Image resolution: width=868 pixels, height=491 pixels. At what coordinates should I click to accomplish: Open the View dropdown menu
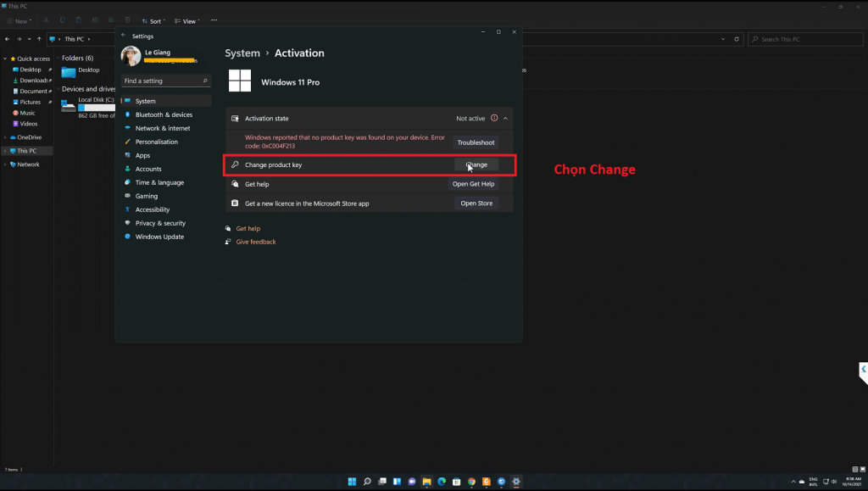coord(187,20)
